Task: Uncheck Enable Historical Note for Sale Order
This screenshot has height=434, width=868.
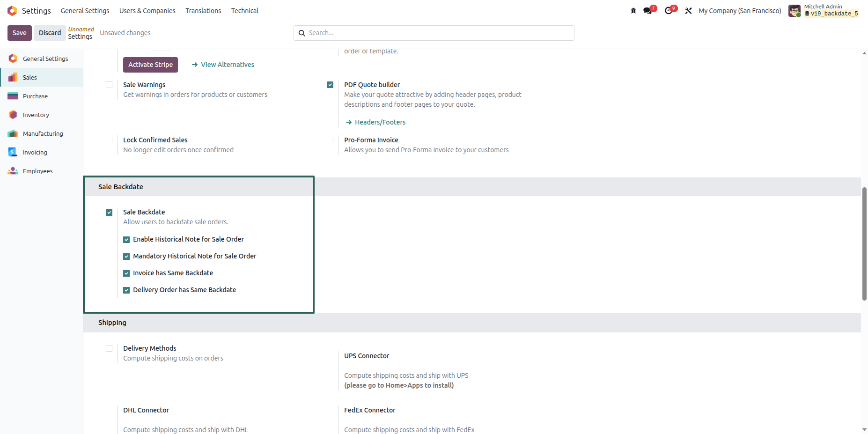Action: (126, 240)
